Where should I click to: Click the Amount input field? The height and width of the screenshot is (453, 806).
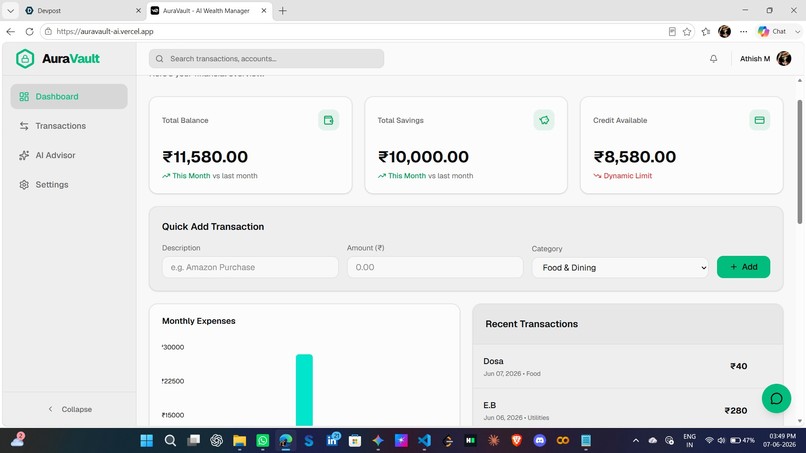point(435,267)
